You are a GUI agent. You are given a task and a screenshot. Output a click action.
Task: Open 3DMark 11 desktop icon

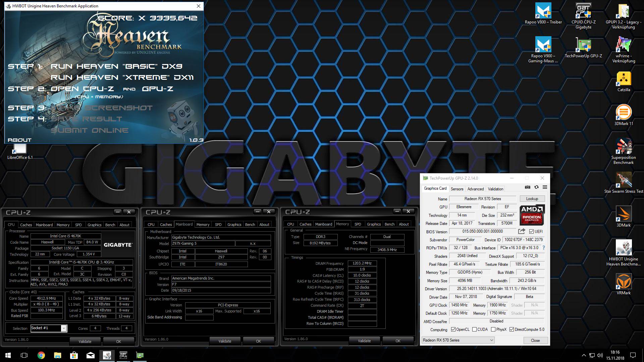pyautogui.click(x=624, y=115)
